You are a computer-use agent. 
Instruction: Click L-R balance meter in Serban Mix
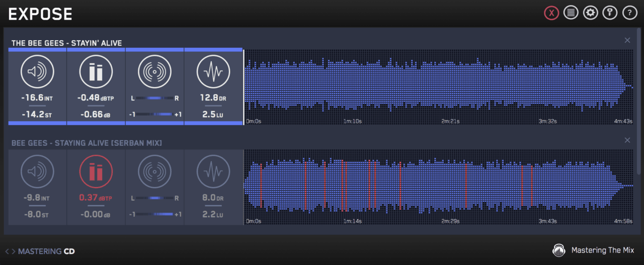point(155,198)
